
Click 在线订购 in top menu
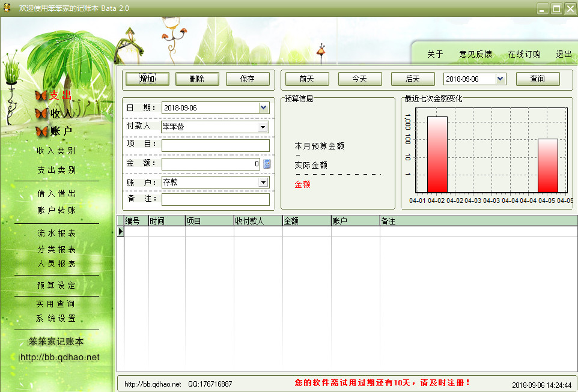(524, 54)
